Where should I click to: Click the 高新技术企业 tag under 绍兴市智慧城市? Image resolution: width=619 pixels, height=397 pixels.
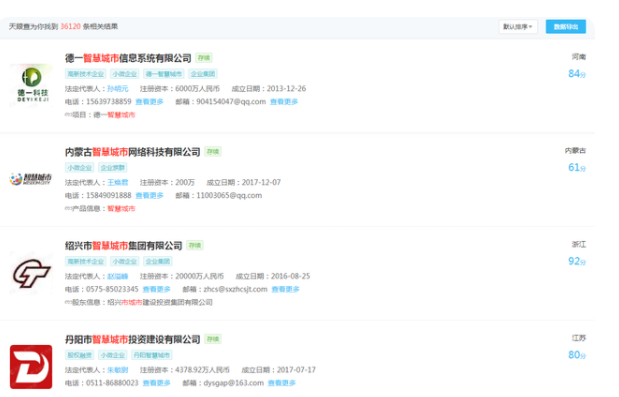(85, 261)
